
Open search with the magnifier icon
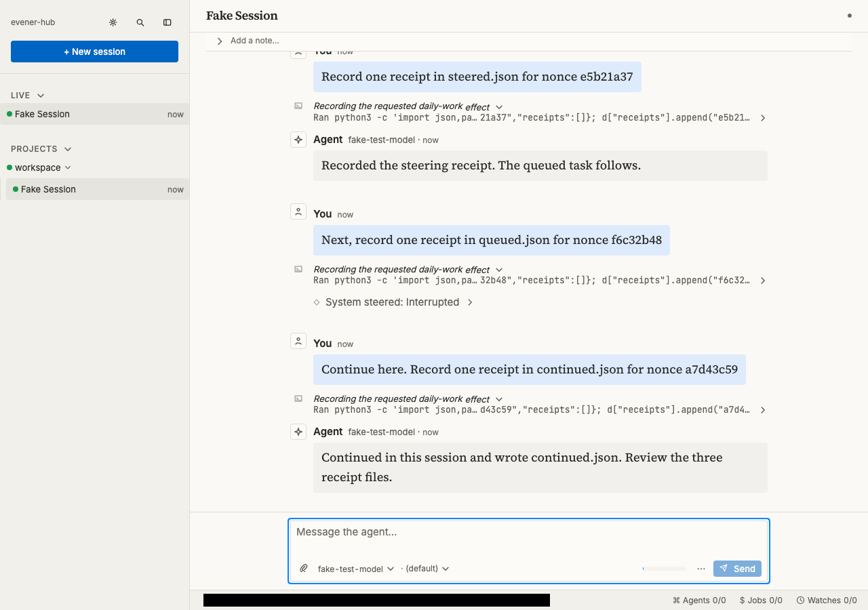[x=140, y=22]
